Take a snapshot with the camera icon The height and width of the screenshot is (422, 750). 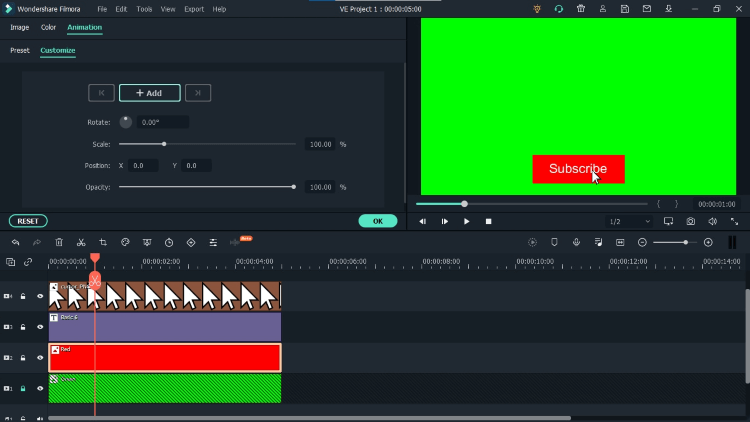click(691, 221)
